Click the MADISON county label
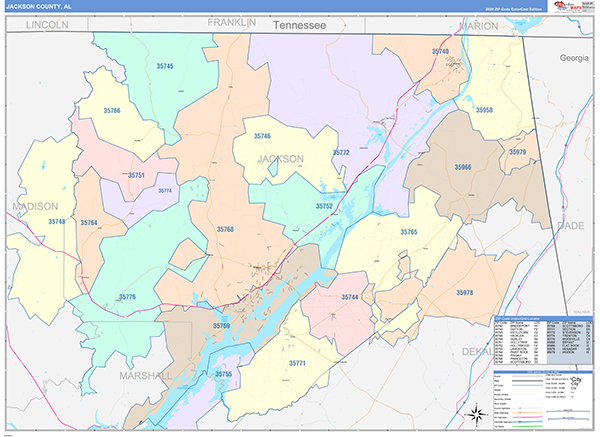 [x=35, y=207]
